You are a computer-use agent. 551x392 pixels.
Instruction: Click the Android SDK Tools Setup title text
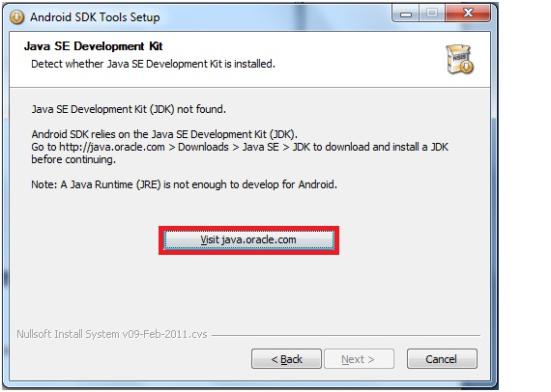click(x=95, y=17)
